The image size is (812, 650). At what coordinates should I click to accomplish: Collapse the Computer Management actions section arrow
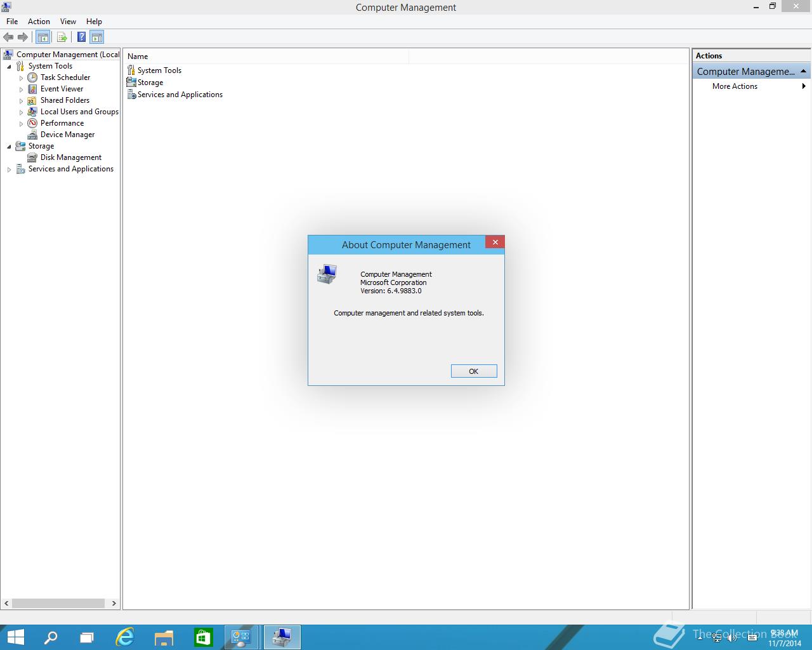coord(803,71)
